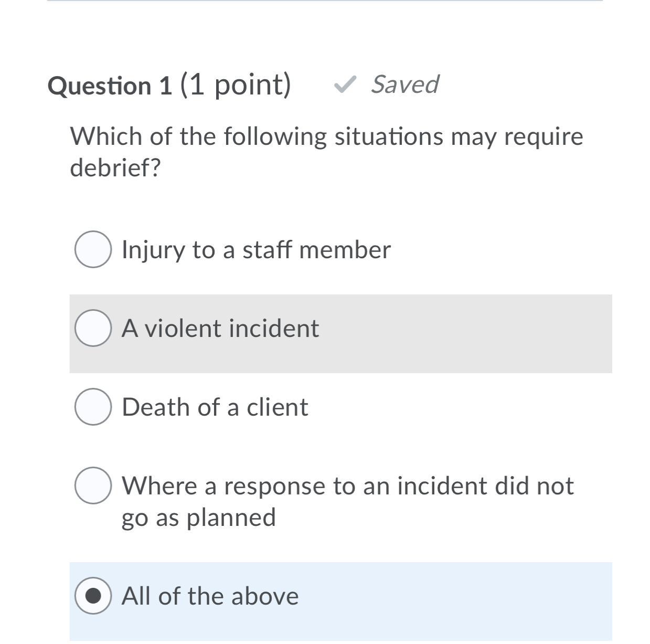Click the horizontal divider line above the question
Image resolution: width=650 pixels, height=644 pixels.
(325, 1)
